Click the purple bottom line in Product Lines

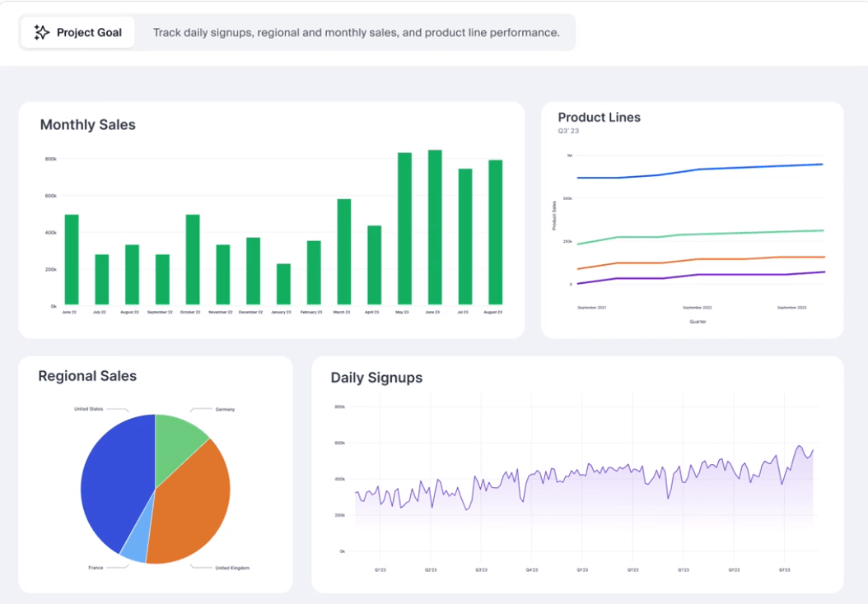point(700,275)
